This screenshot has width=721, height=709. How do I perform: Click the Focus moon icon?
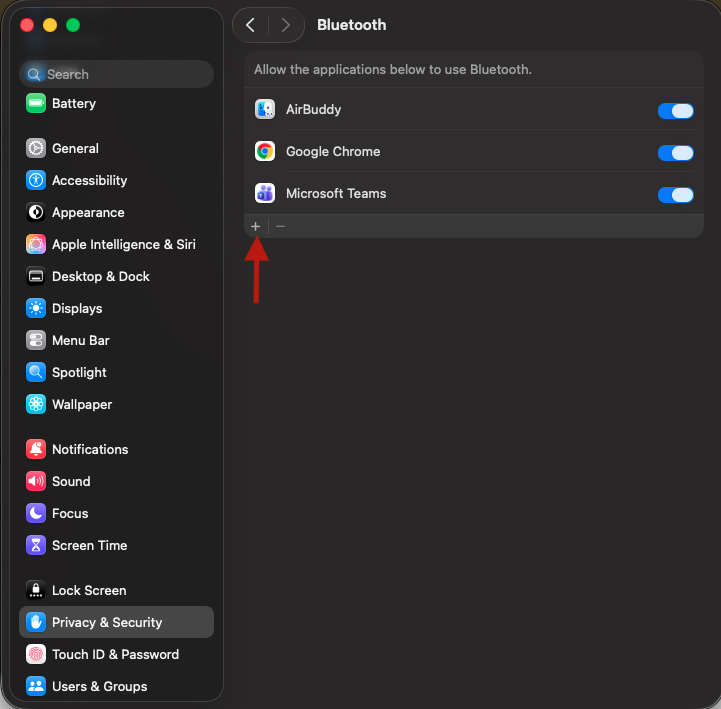point(36,513)
